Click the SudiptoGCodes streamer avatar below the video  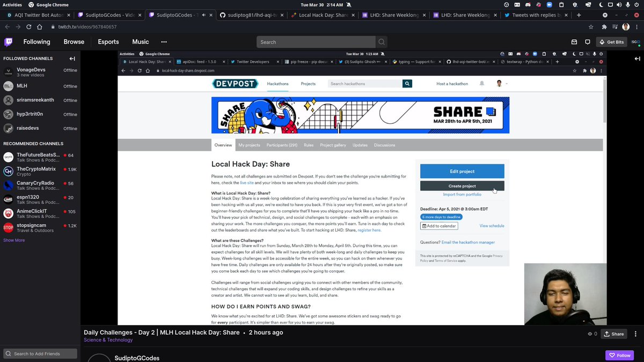[x=99, y=358]
